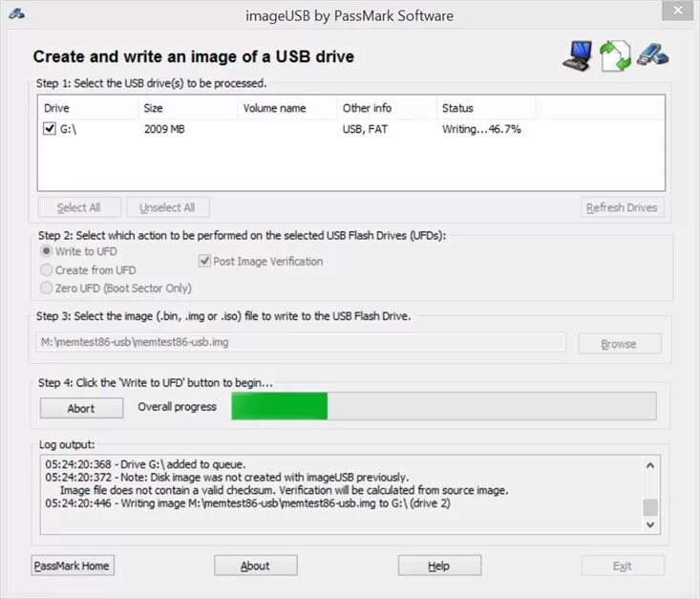Click the computer monitor icon in header
Image resolution: width=700 pixels, height=599 pixels.
tap(578, 55)
